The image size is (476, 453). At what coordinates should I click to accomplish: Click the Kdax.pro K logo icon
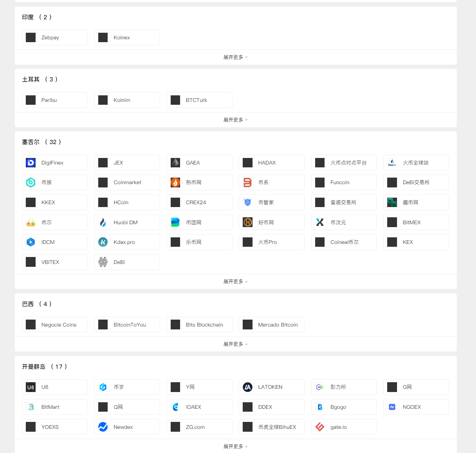click(103, 242)
